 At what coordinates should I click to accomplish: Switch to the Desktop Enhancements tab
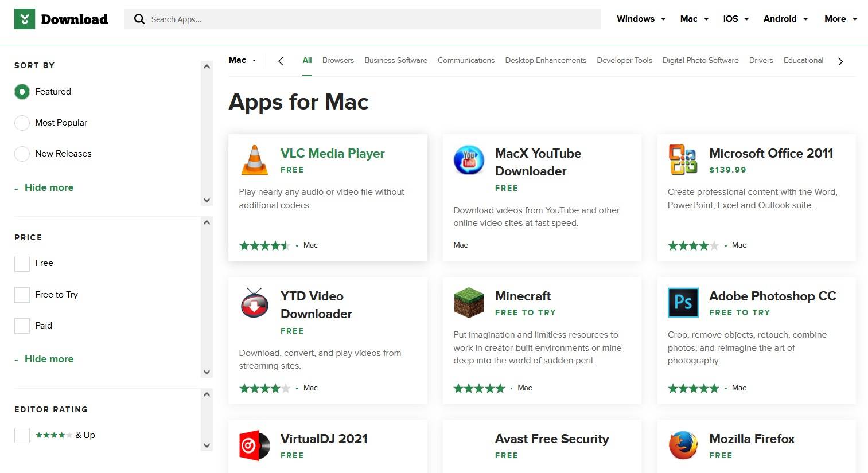click(x=546, y=60)
